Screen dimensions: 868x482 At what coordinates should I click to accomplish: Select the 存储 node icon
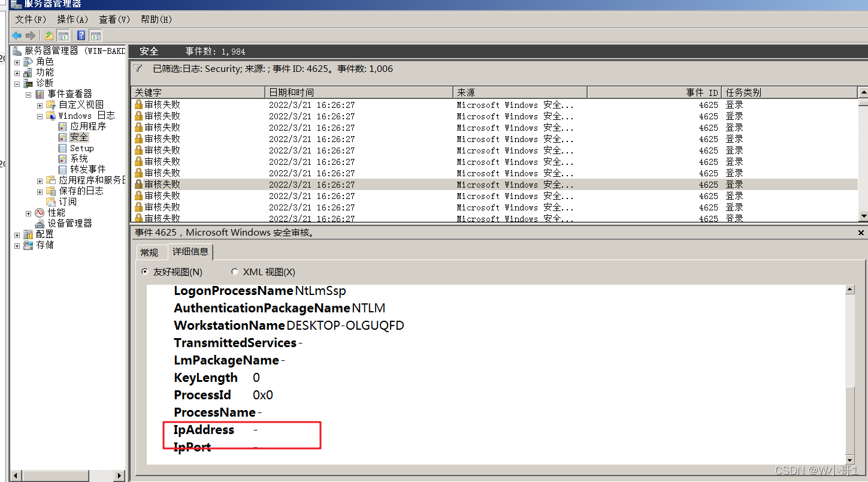coord(28,245)
